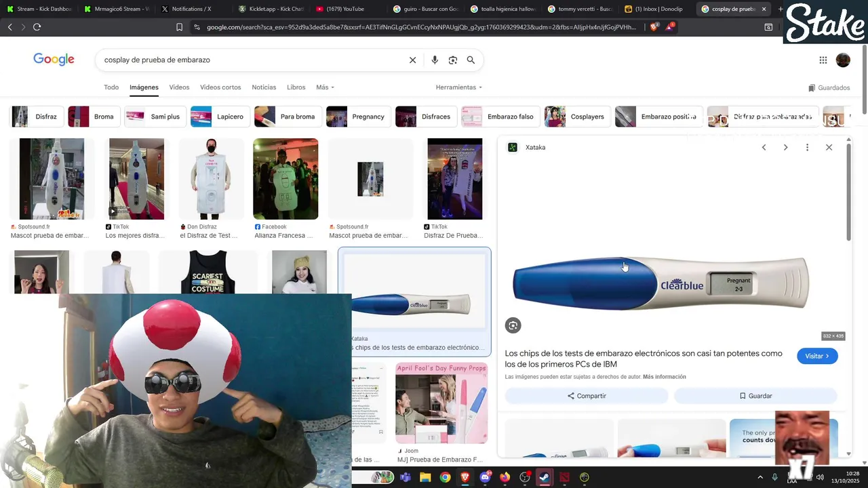Go back in the browser
The width and height of the screenshot is (868, 488).
click(9, 27)
